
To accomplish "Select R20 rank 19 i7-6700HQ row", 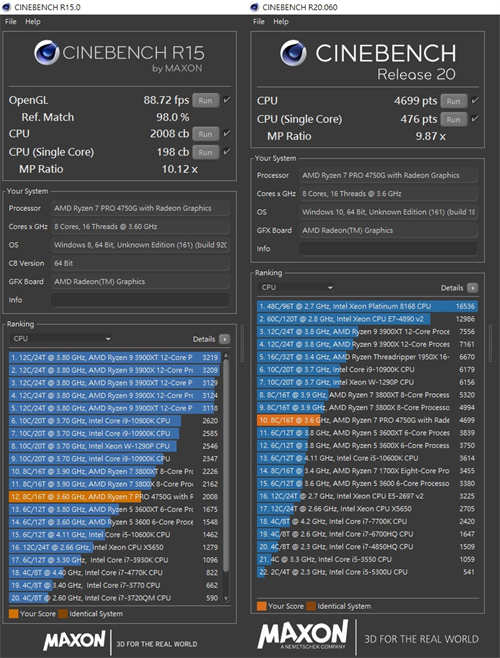I will (x=367, y=534).
